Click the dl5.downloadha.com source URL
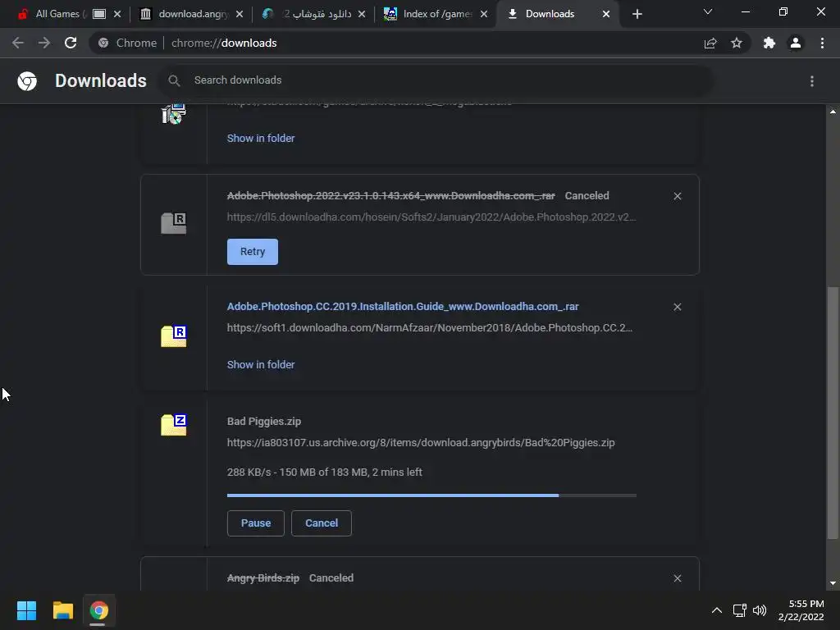This screenshot has width=840, height=630. (431, 217)
